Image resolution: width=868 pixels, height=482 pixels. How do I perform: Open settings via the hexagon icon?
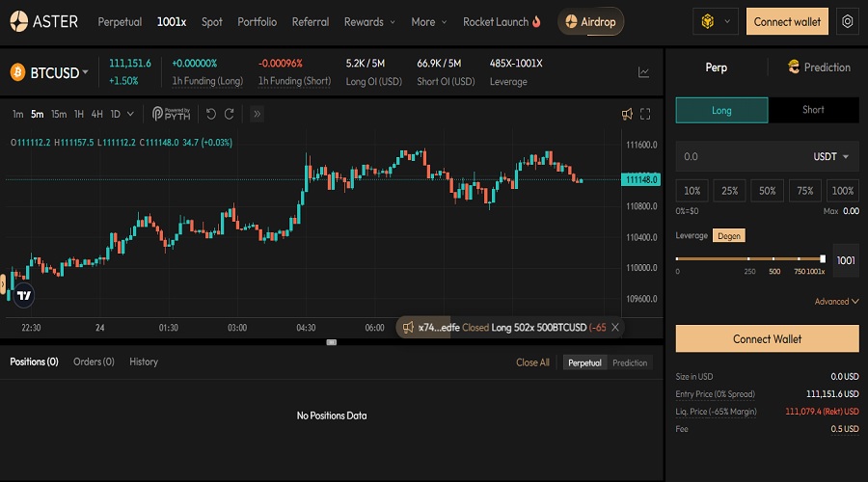click(847, 21)
